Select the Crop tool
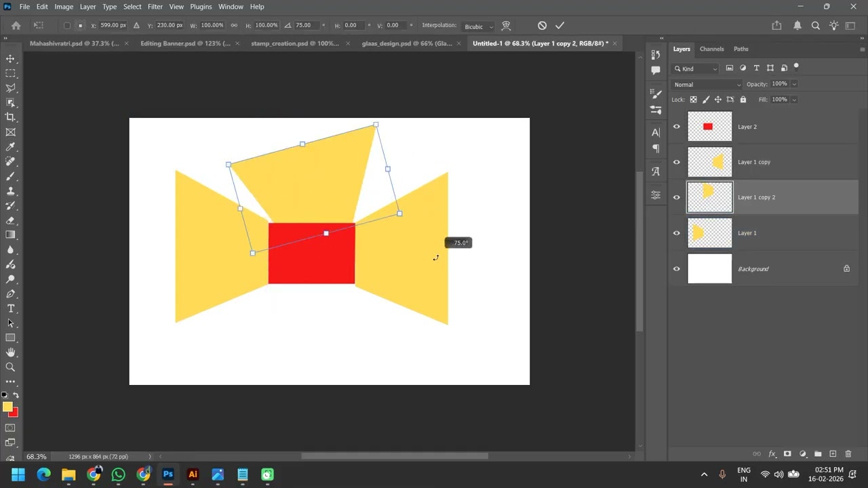The image size is (868, 488). tap(10, 117)
